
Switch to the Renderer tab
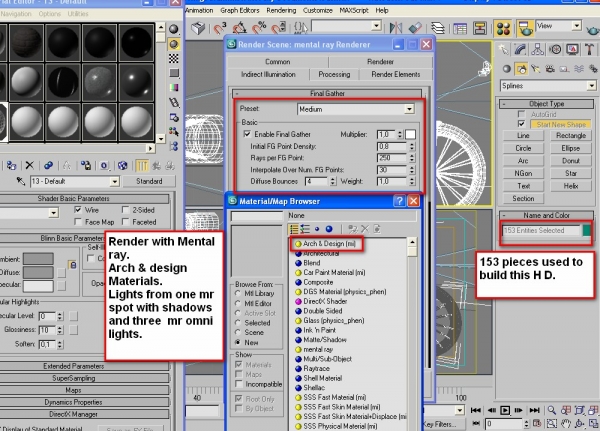(380, 62)
